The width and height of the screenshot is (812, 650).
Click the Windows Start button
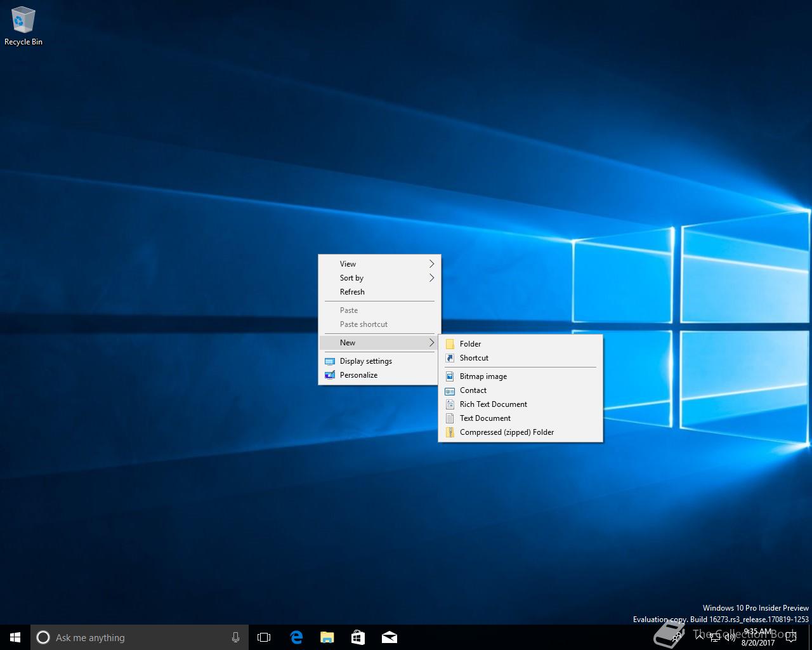pos(15,637)
